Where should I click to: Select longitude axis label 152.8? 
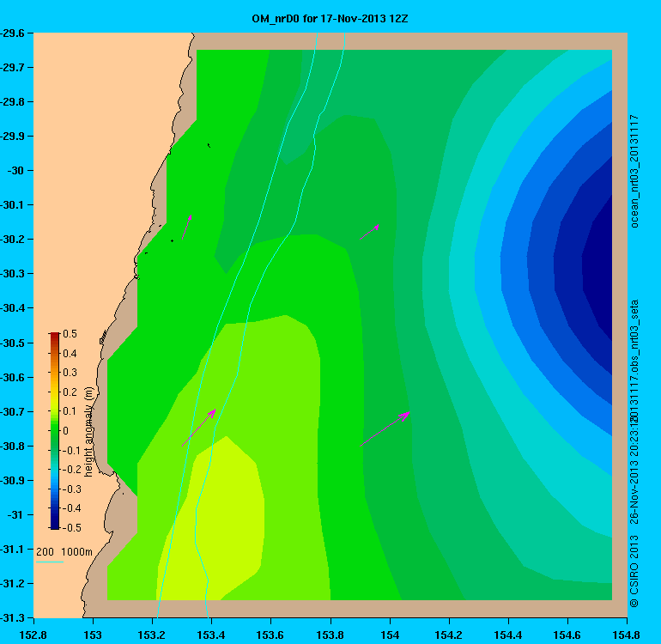coord(33,635)
